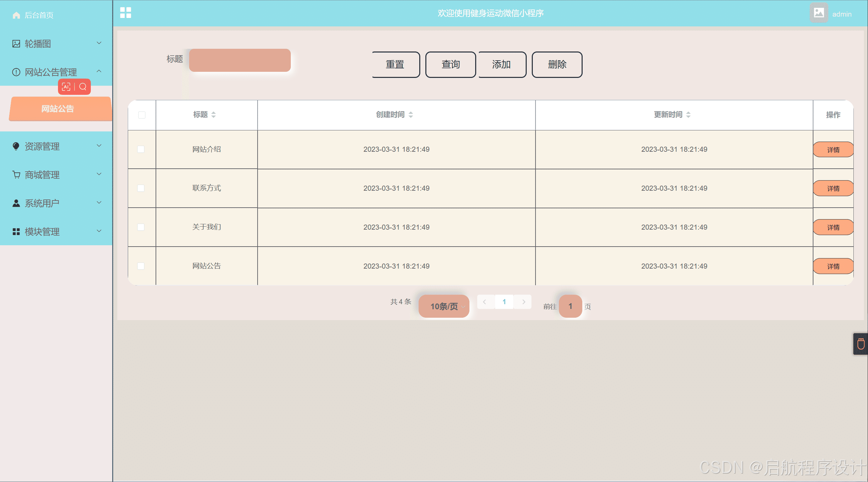
Task: Open the 资源管理 menu label
Action: click(x=42, y=146)
